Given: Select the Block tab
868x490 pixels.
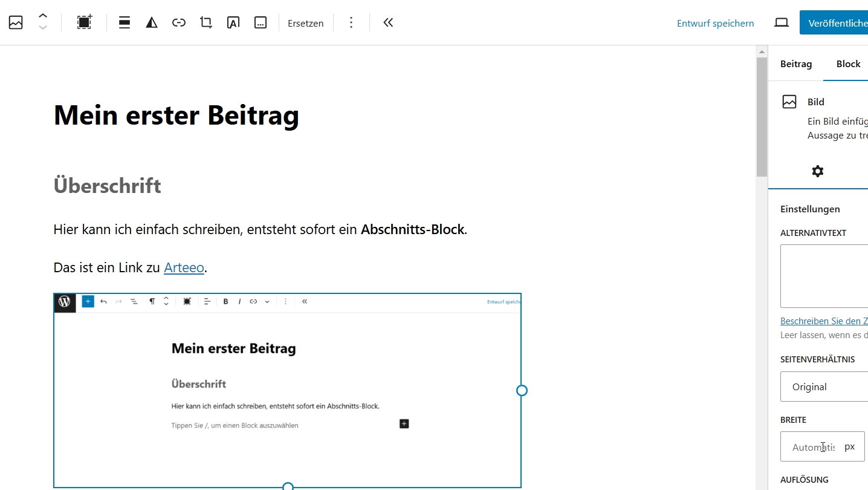Looking at the screenshot, I should (847, 64).
